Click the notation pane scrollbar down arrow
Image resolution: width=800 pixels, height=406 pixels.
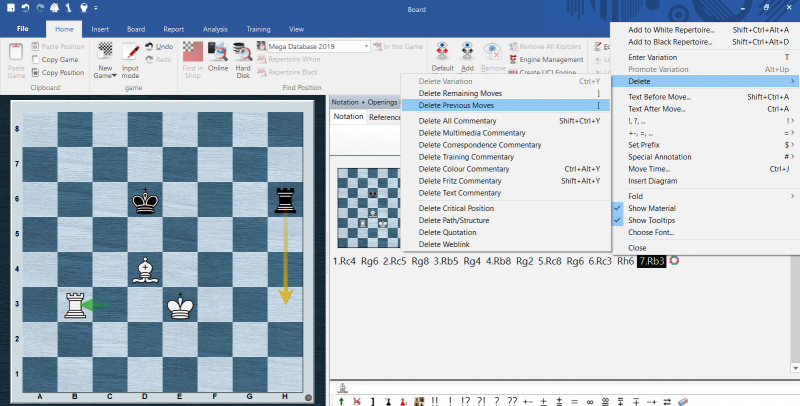(x=794, y=367)
